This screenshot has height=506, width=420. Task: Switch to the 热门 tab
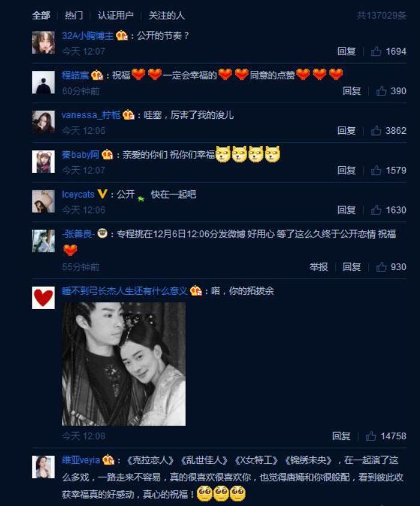click(x=74, y=15)
